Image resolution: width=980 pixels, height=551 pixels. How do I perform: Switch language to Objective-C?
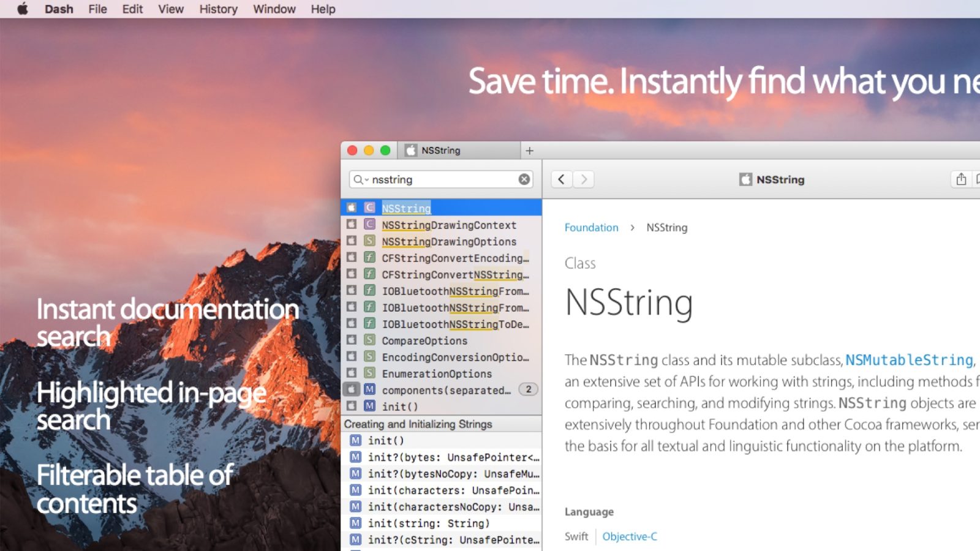629,536
